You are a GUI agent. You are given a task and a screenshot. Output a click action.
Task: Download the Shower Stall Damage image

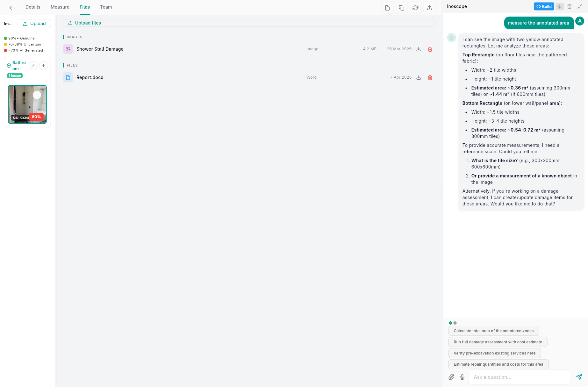coord(419,49)
